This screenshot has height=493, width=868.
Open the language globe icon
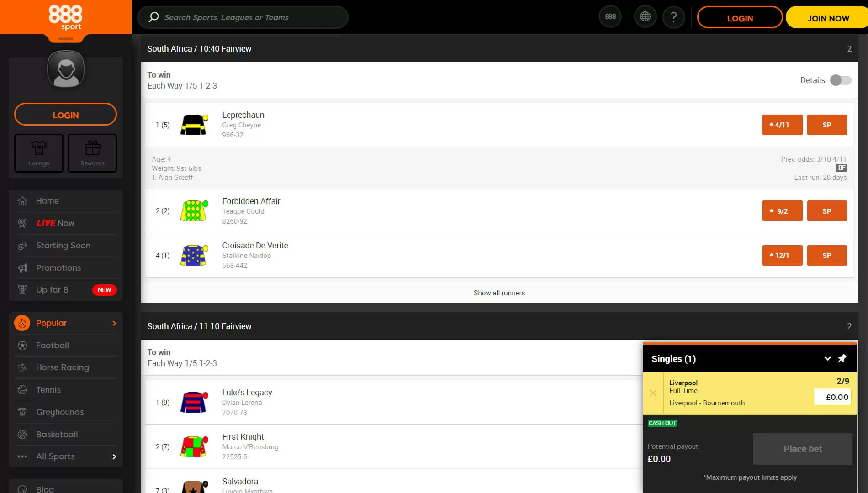tap(645, 17)
